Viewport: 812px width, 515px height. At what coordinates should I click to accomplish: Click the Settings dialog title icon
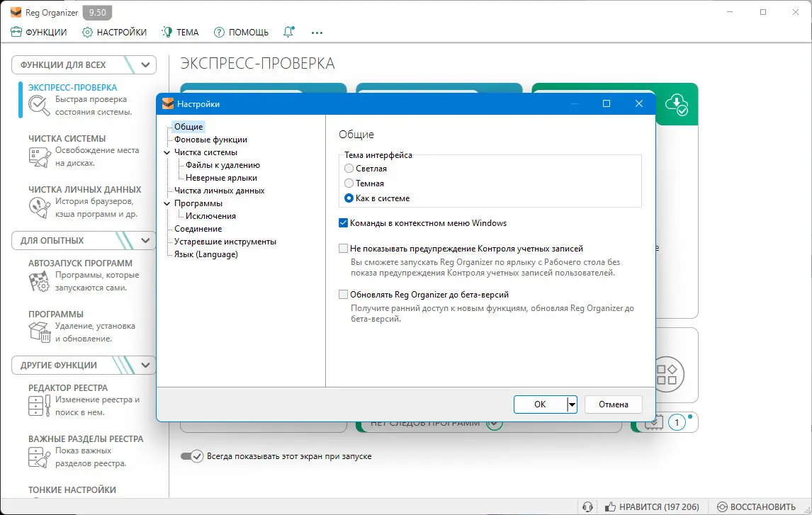click(x=168, y=103)
